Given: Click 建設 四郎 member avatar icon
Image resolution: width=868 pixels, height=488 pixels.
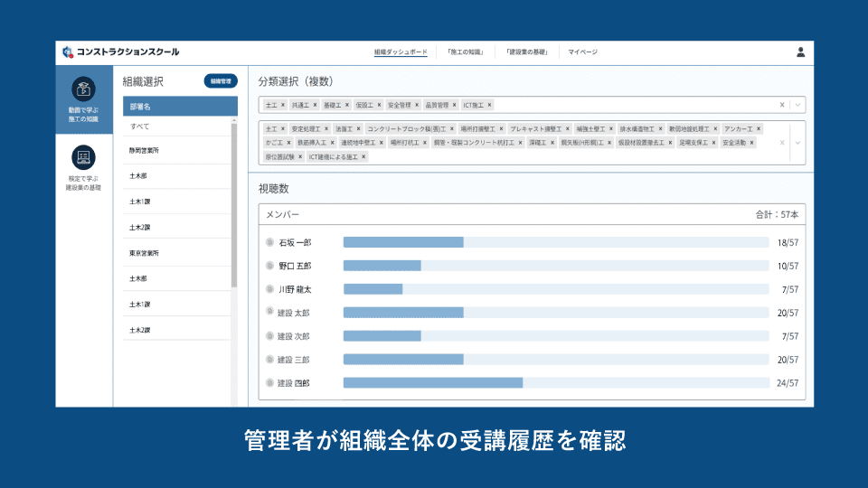Looking at the screenshot, I should point(269,382).
